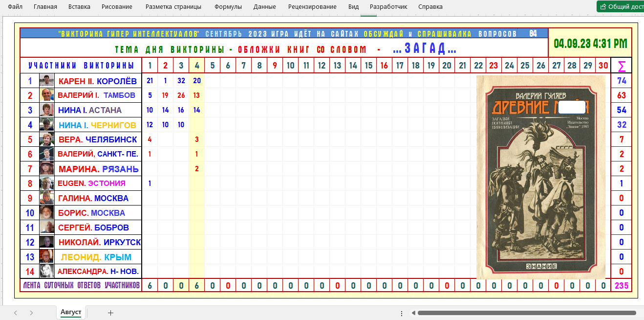Switch to the Данные tab
The height and width of the screenshot is (320, 644).
[x=265, y=7]
